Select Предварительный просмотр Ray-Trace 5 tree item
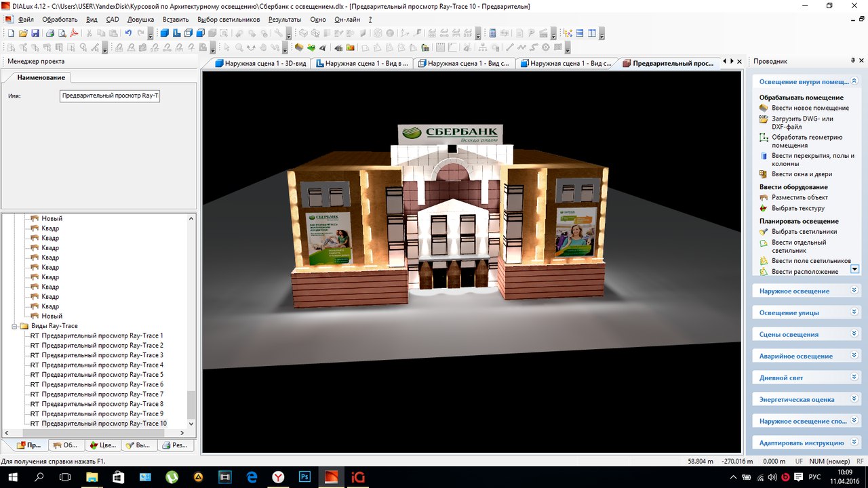Screen dimensions: 868x488 pos(102,375)
